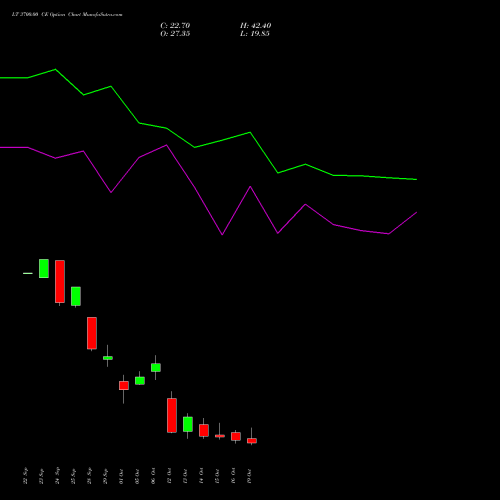The image size is (500, 500).
Task: Select the 22 Sep date label
Action: [25, 476]
